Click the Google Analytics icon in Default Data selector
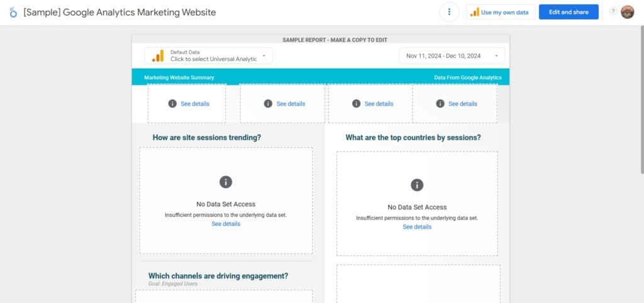644x303 pixels. pyautogui.click(x=158, y=55)
